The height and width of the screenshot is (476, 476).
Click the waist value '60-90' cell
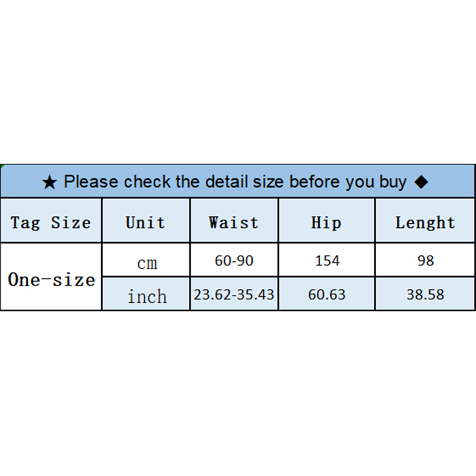(x=234, y=261)
